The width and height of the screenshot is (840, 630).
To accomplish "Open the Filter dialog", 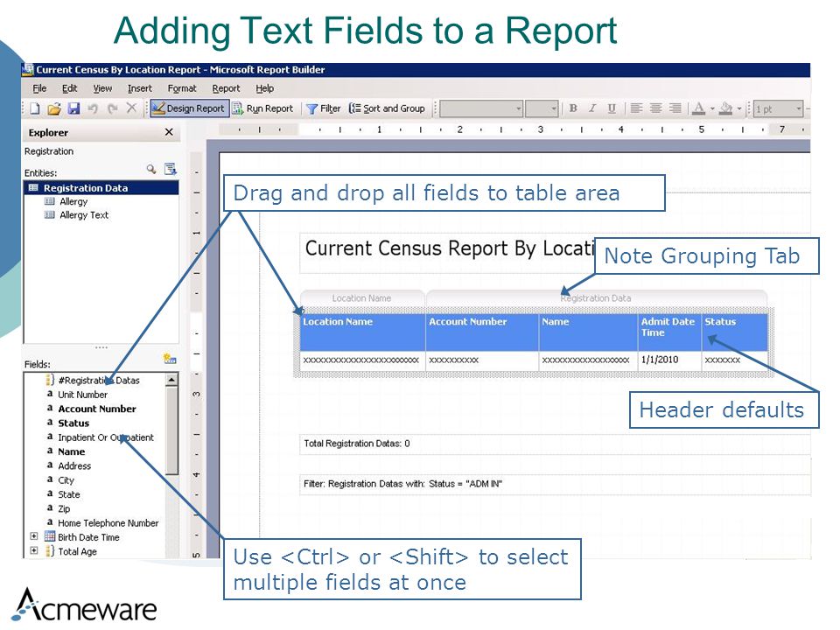I will (x=324, y=108).
